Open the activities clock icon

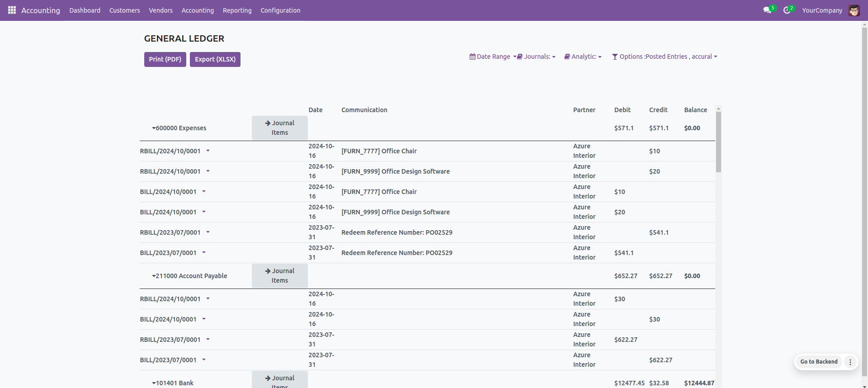pos(787,10)
